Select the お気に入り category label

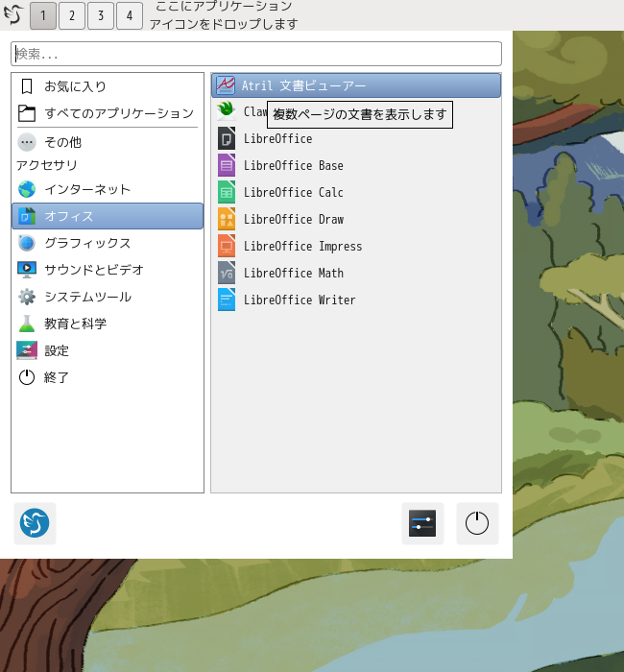point(76,86)
